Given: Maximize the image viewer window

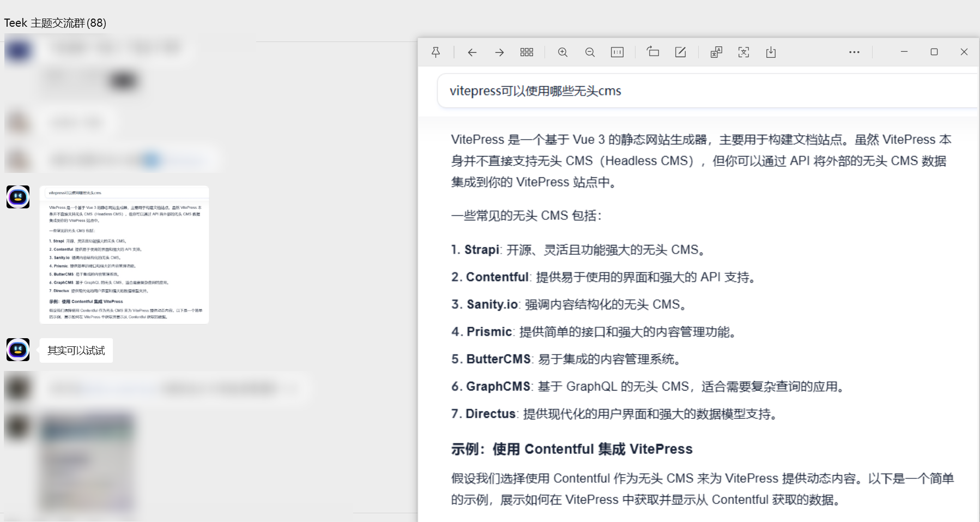Looking at the screenshot, I should point(934,52).
